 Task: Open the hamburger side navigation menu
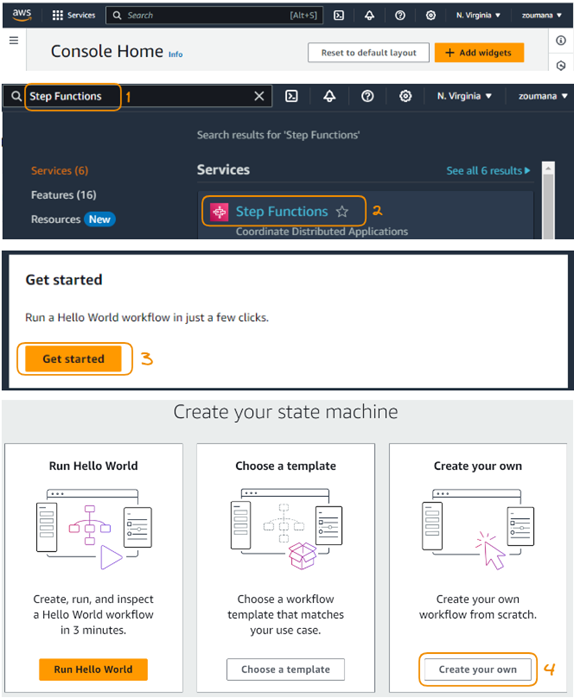coord(14,41)
